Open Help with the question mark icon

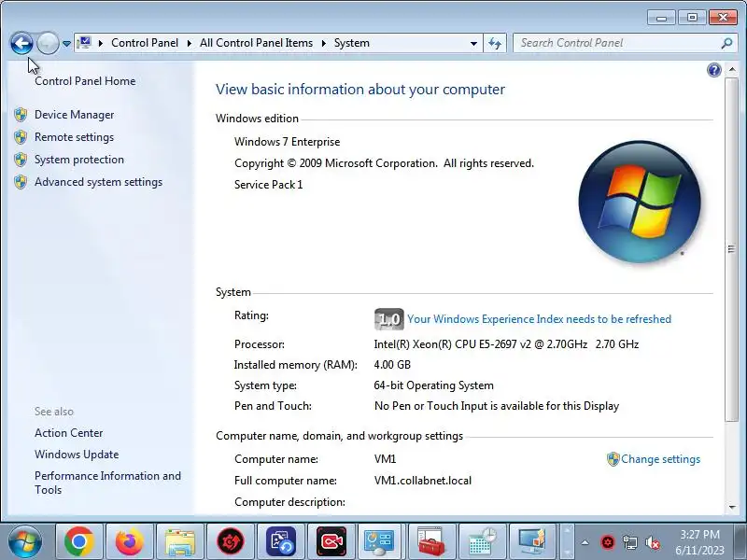pos(713,71)
